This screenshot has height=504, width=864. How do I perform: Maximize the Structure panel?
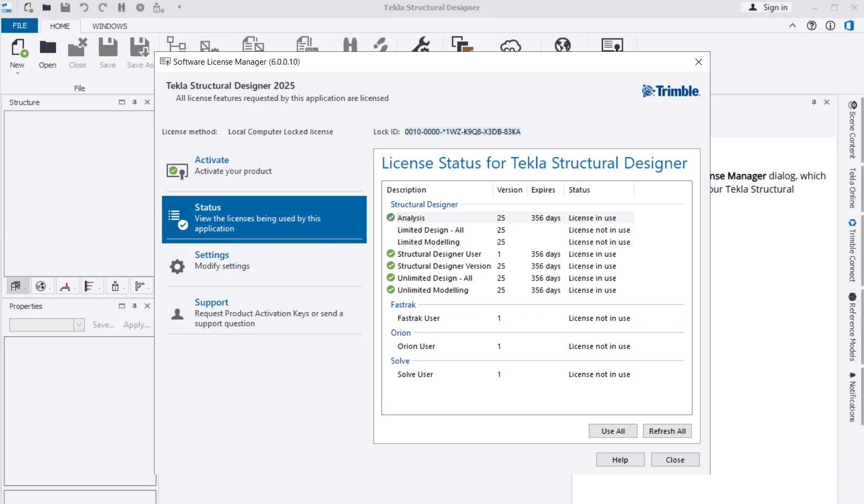coord(121,102)
